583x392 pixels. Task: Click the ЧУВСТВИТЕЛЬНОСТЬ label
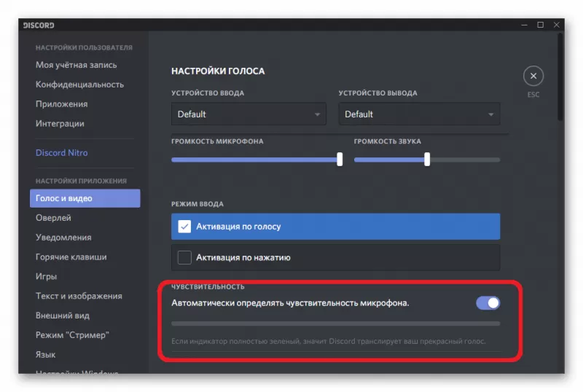(x=208, y=287)
